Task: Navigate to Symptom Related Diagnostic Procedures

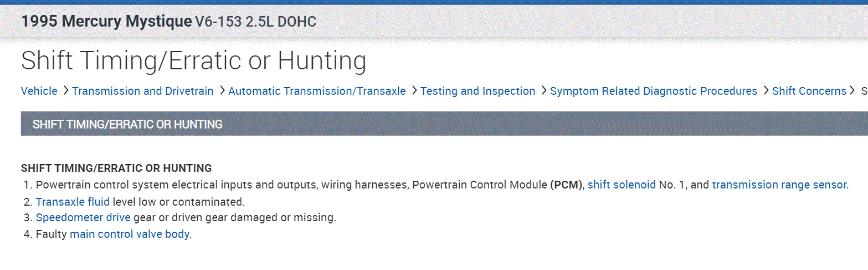Action: pyautogui.click(x=653, y=91)
